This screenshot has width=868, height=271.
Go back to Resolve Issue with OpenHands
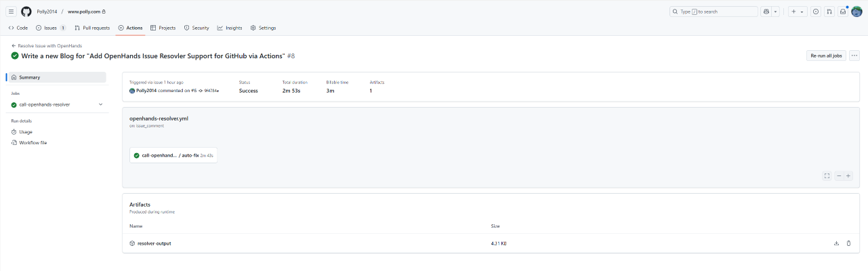[47, 45]
